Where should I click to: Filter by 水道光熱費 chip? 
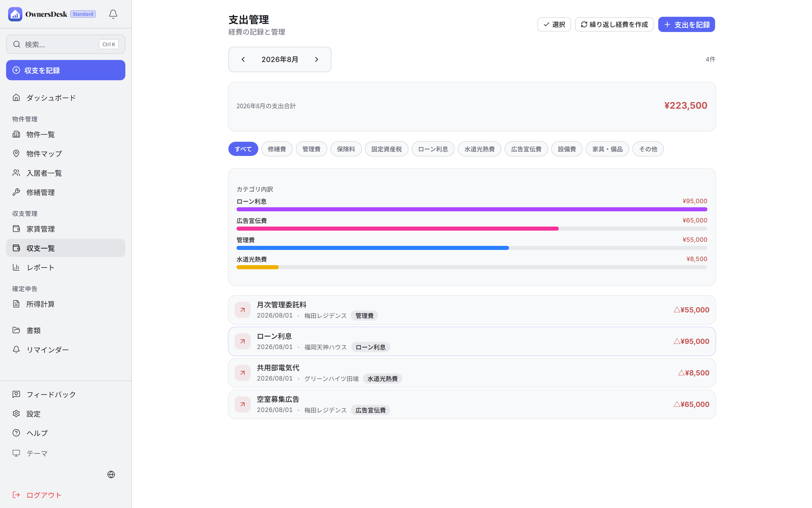pyautogui.click(x=480, y=149)
